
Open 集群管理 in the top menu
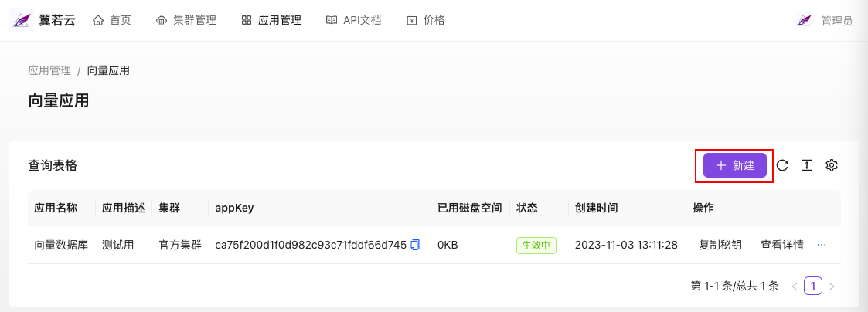click(x=186, y=21)
